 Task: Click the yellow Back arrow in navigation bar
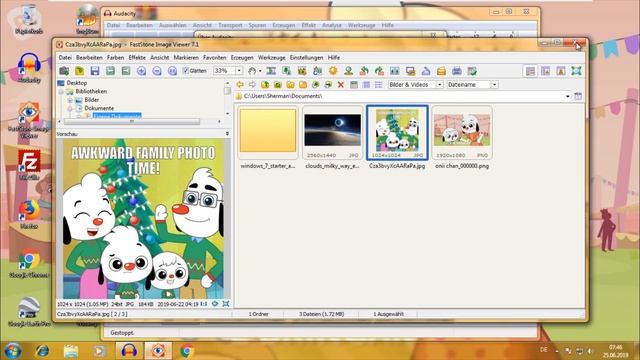click(240, 84)
